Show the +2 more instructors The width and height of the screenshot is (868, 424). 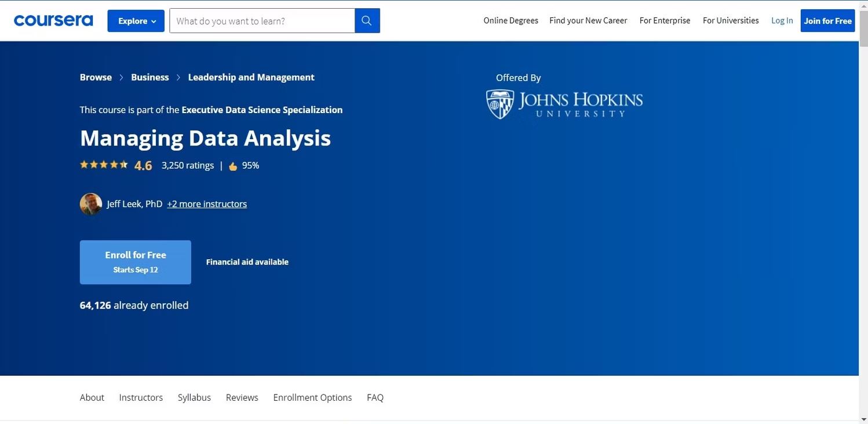point(207,204)
